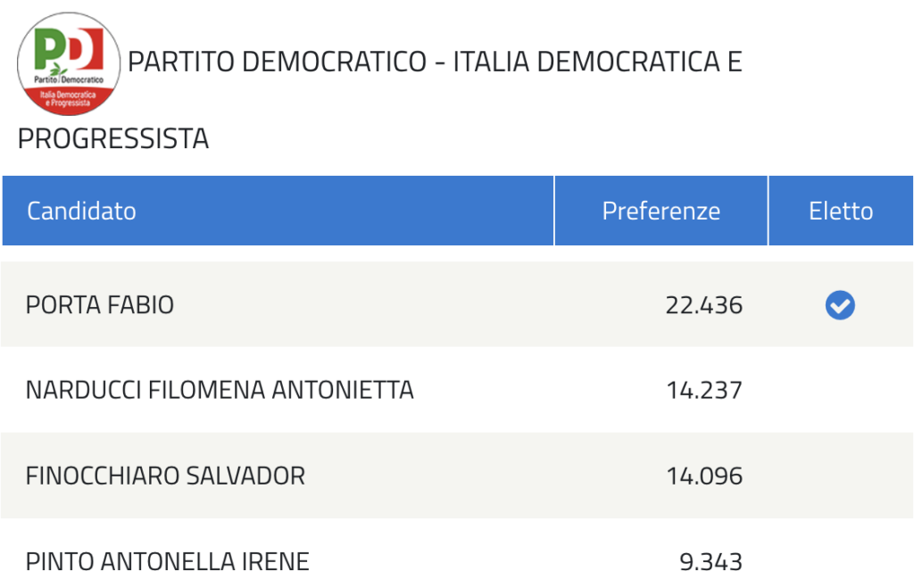
Task: Click the empty Eletto cell for Narducci
Action: click(841, 391)
